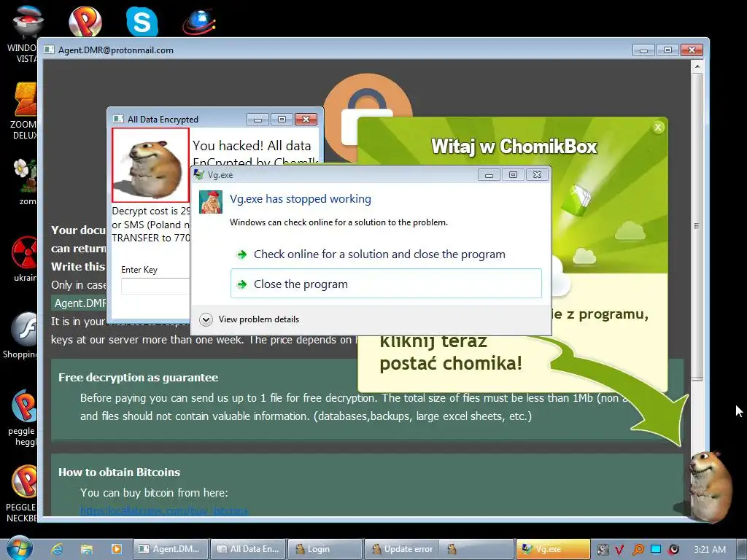This screenshot has height=560, width=747.
Task: Click the Agent.DMR window title icon
Action: coord(49,50)
